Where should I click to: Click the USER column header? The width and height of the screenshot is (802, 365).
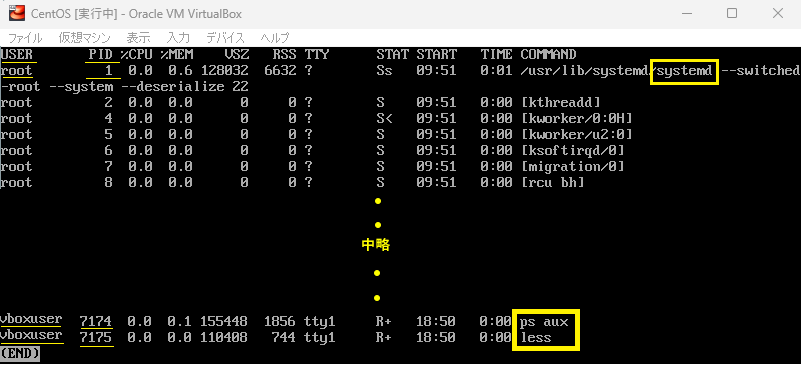coord(16,55)
